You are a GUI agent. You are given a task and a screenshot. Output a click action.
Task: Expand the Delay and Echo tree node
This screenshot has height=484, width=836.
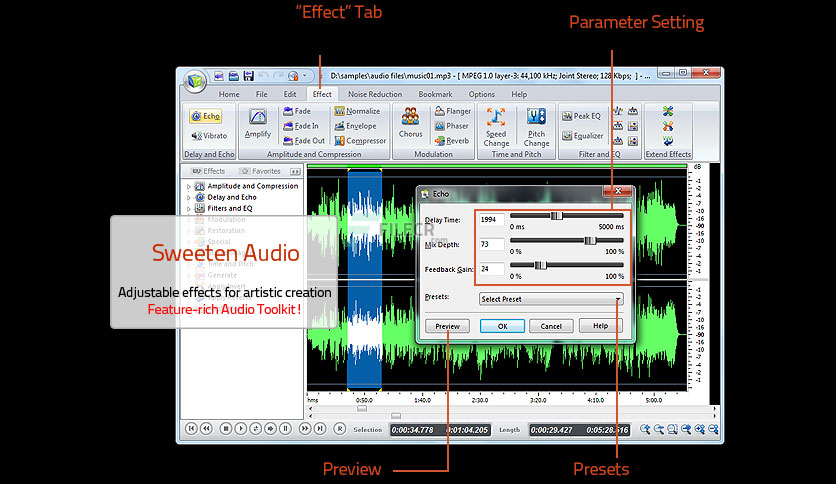(x=188, y=198)
